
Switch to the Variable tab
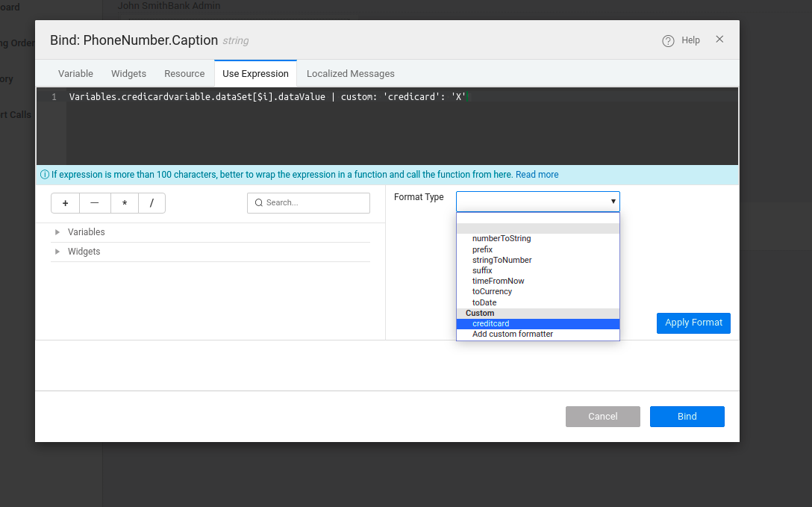coord(75,74)
